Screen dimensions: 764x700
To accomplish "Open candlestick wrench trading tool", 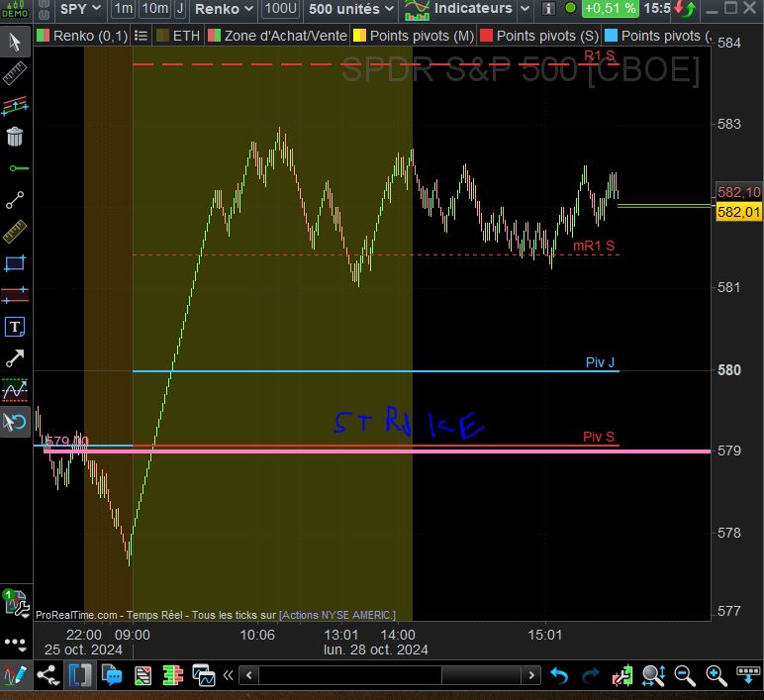I will [x=622, y=675].
